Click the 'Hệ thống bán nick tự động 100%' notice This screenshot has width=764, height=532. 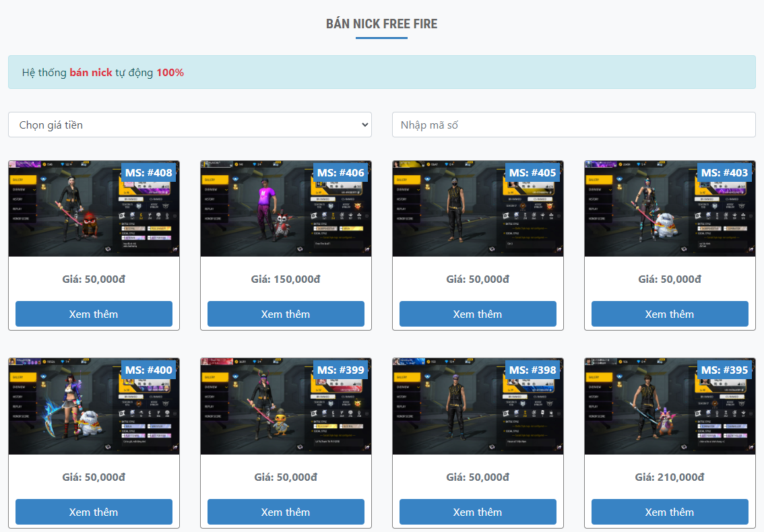pyautogui.click(x=381, y=72)
